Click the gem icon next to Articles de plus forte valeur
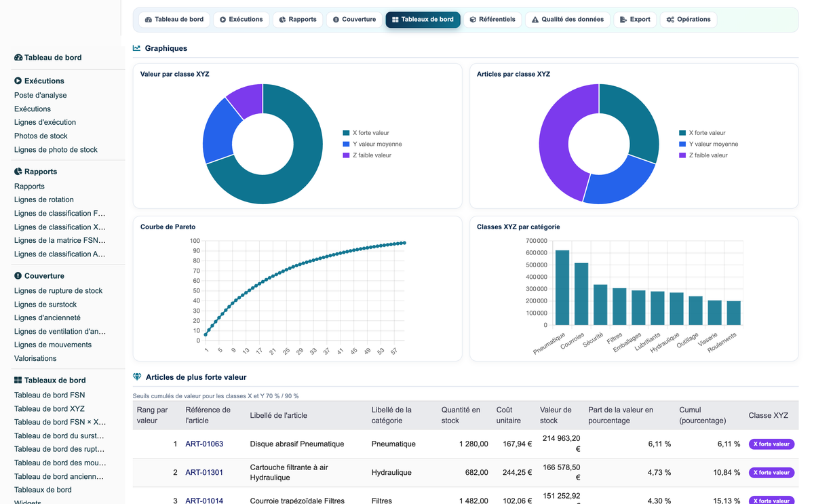Image resolution: width=814 pixels, height=504 pixels. point(137,376)
